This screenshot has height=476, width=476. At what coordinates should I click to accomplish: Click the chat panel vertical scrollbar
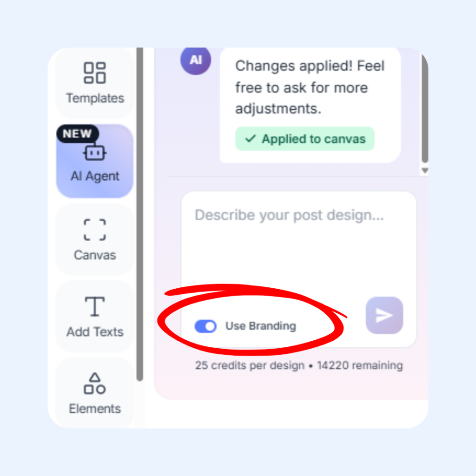[425, 107]
